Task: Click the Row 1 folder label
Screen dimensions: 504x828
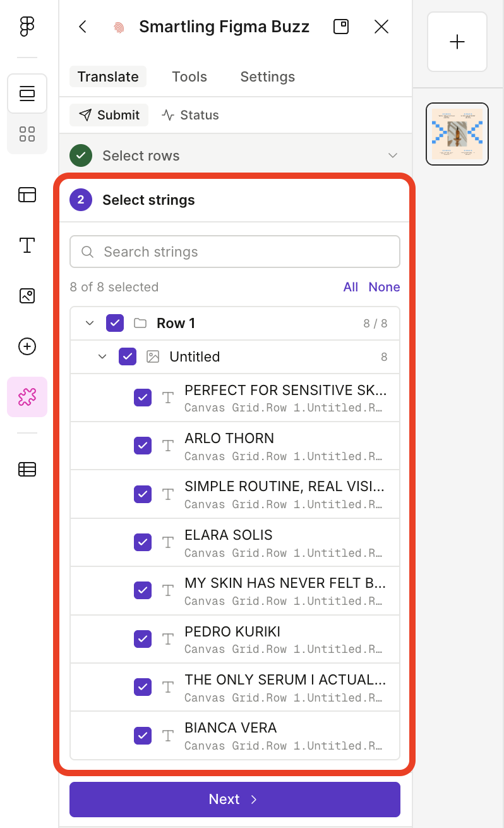Action: [x=176, y=323]
